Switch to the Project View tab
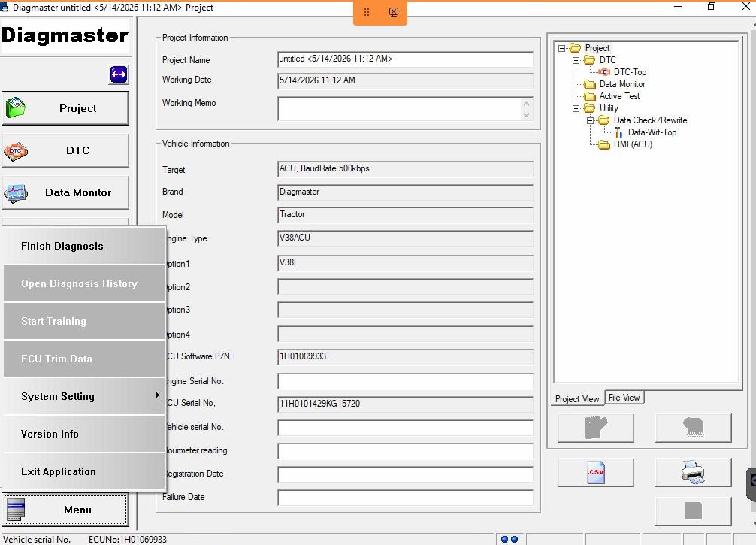Image resolution: width=756 pixels, height=545 pixels. (x=576, y=399)
